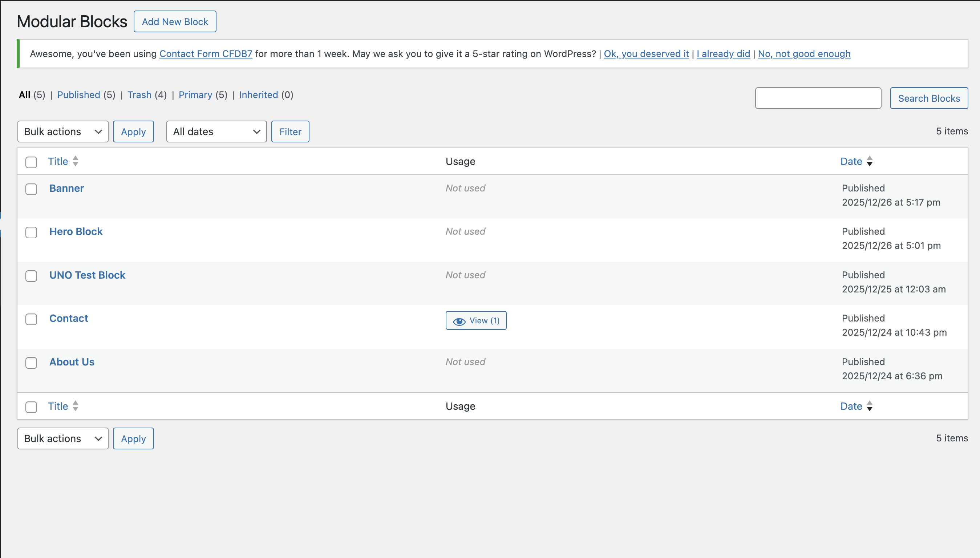The width and height of the screenshot is (980, 558).
Task: Click the eye icon in View (1) button
Action: (459, 321)
